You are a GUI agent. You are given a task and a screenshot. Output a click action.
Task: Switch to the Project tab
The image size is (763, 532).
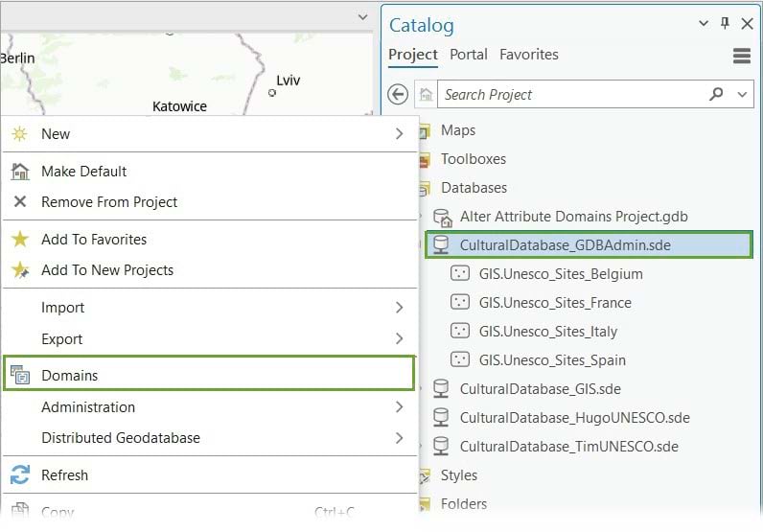(x=413, y=55)
